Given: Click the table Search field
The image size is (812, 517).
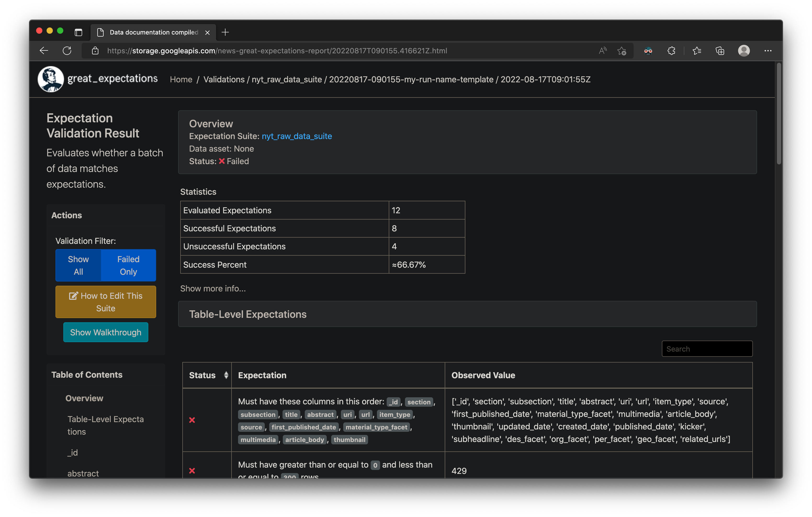Looking at the screenshot, I should 707,348.
